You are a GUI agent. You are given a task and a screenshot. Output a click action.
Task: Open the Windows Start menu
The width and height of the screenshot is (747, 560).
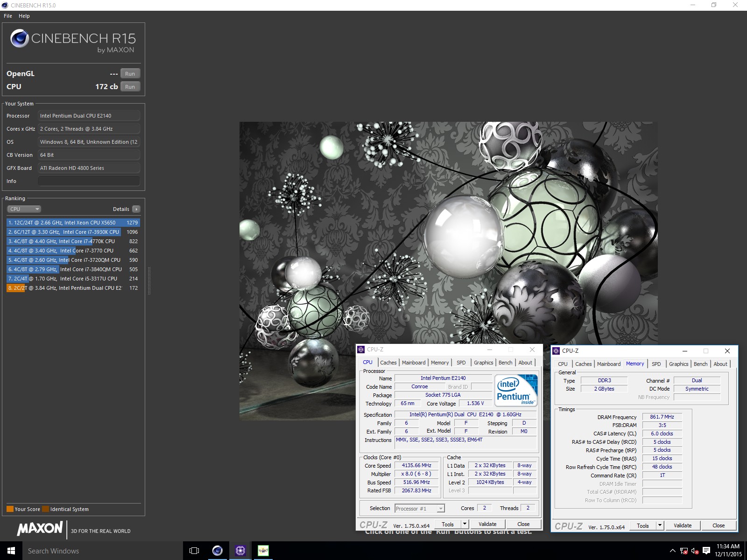click(x=11, y=551)
